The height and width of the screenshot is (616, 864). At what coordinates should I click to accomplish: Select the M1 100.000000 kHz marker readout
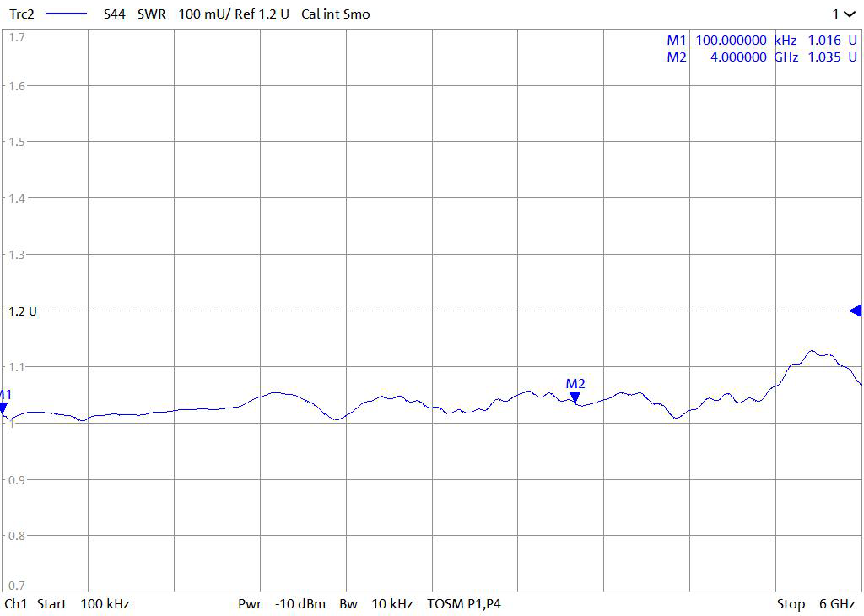point(761,41)
